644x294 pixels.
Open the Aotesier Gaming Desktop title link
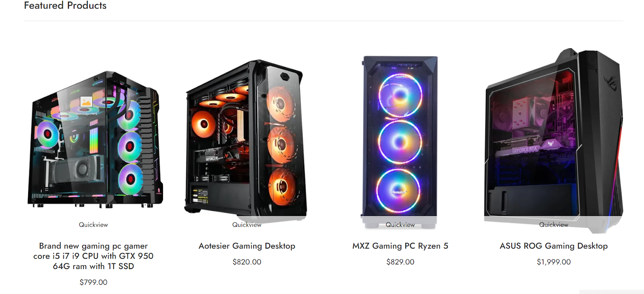coord(247,246)
